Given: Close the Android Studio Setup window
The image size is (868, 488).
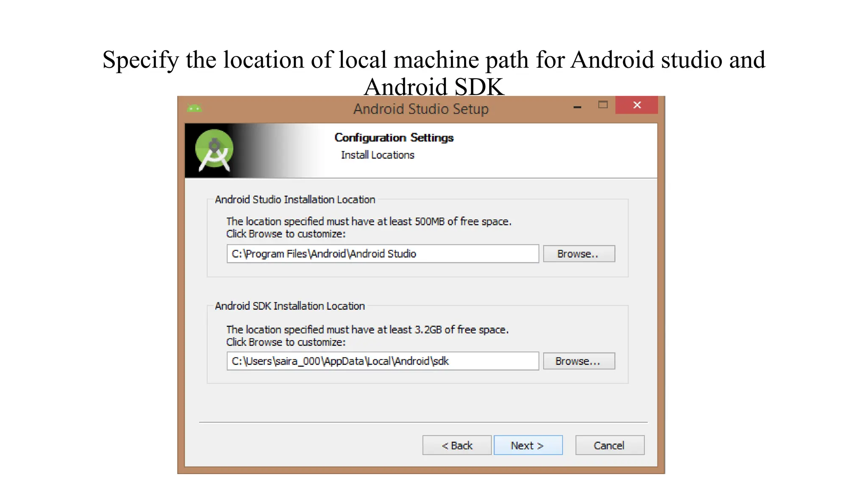Looking at the screenshot, I should [637, 105].
